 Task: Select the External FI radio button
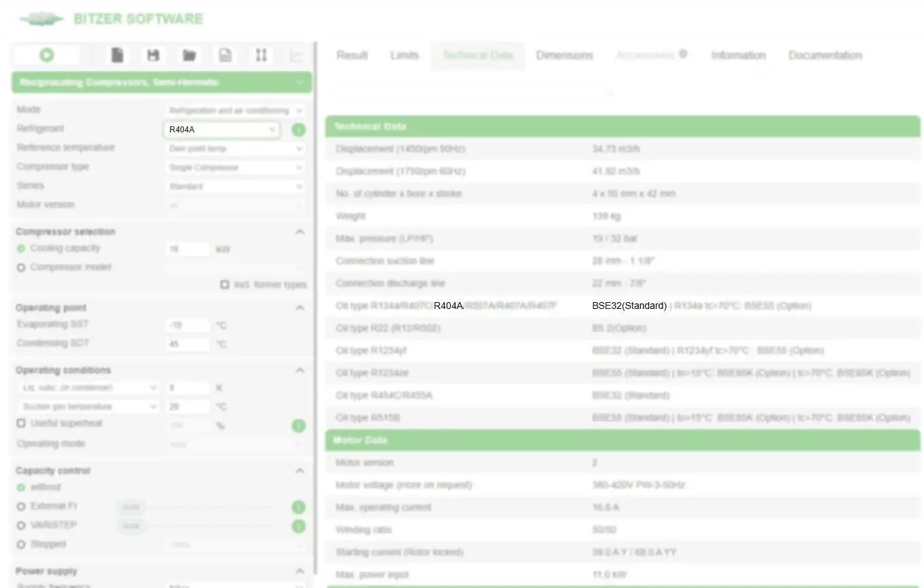21,507
